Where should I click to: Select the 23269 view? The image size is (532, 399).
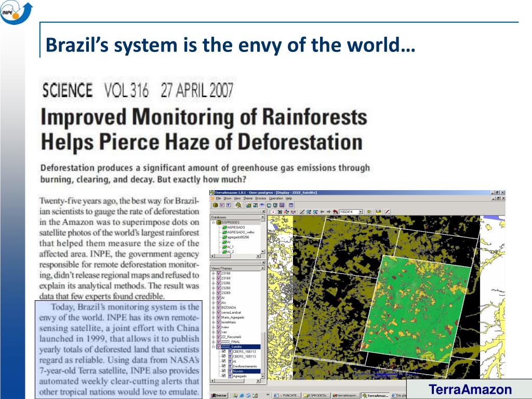point(226,293)
